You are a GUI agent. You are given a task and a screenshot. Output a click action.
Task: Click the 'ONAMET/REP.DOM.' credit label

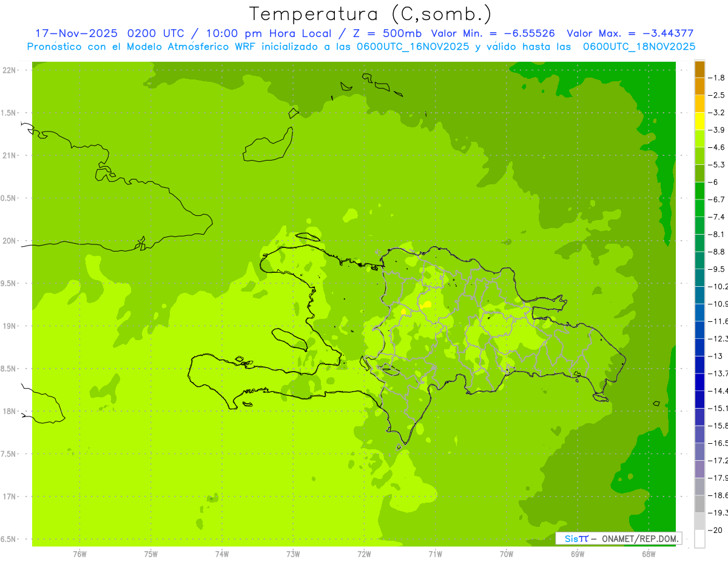[639, 538]
